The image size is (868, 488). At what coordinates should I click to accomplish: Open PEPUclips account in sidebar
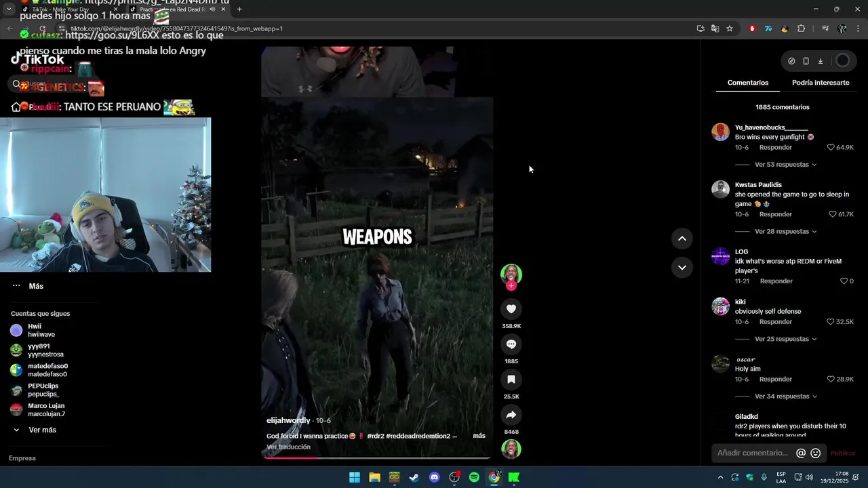tap(42, 390)
